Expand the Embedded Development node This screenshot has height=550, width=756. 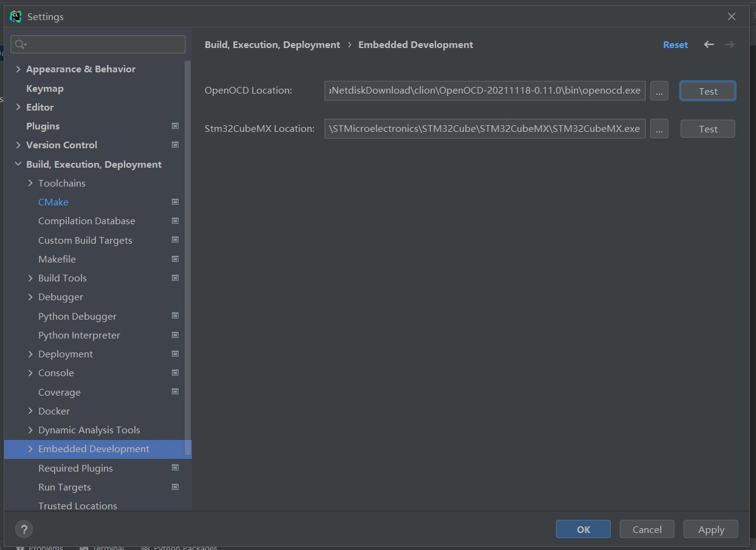click(x=30, y=449)
